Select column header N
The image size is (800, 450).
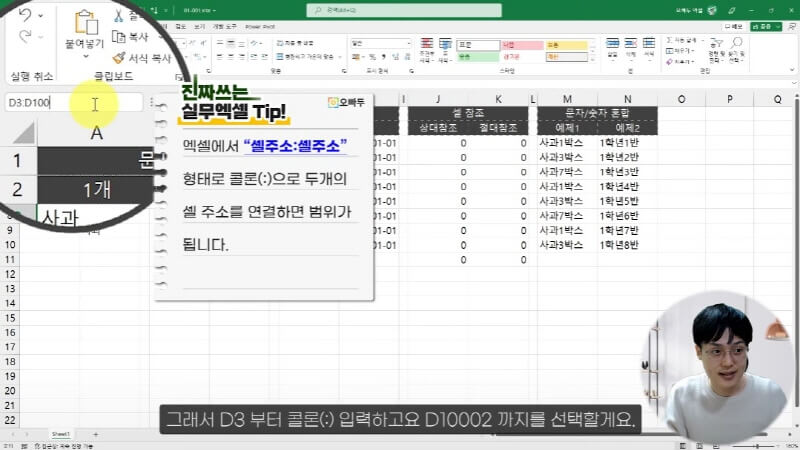click(x=627, y=99)
